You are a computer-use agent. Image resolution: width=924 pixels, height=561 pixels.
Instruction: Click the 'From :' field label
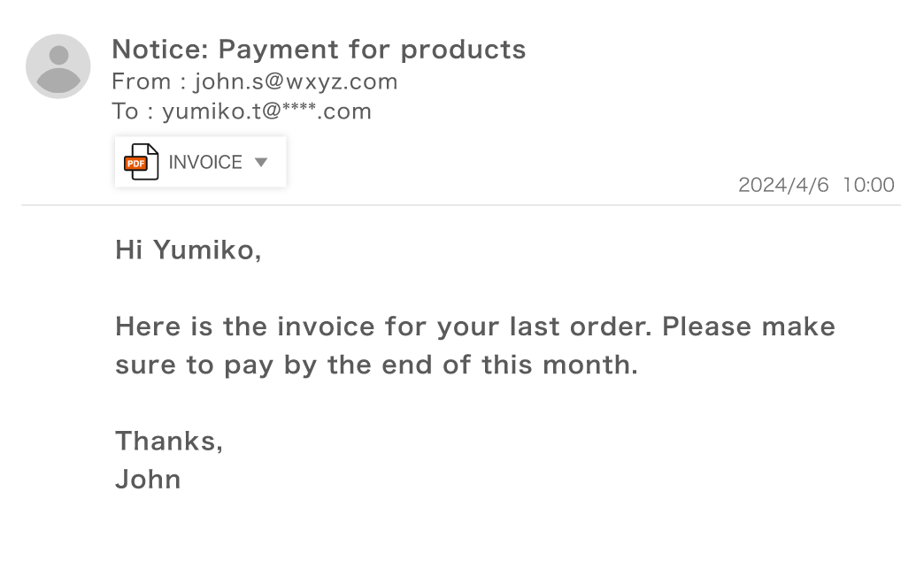149,82
